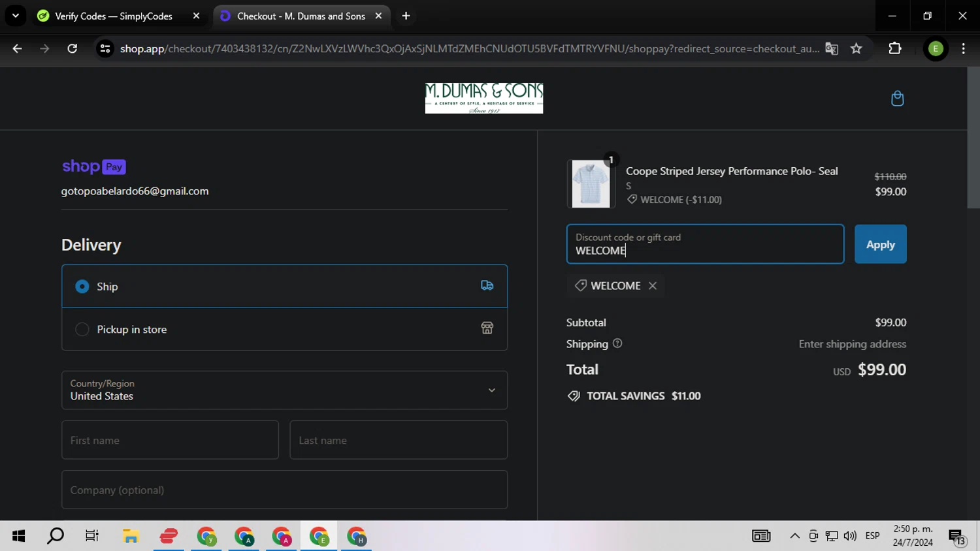Select the Ship delivery option
The width and height of the screenshot is (980, 551).
coord(284,286)
